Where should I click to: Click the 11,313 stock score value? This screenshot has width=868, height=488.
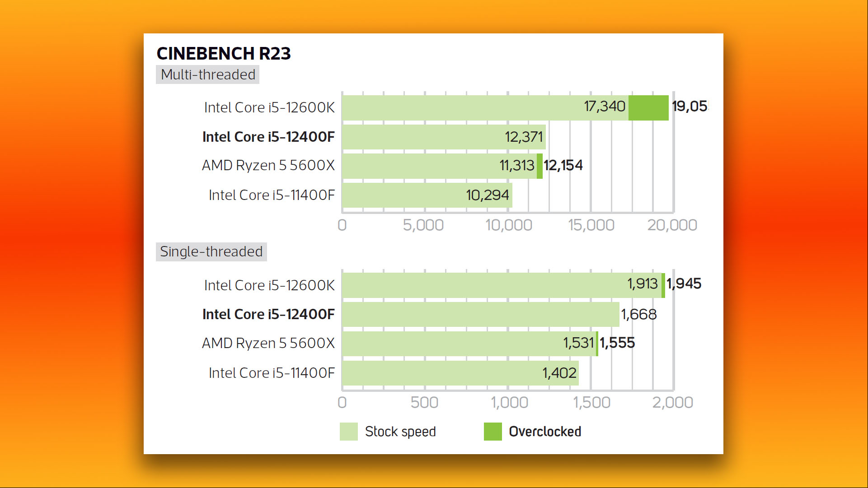(517, 166)
